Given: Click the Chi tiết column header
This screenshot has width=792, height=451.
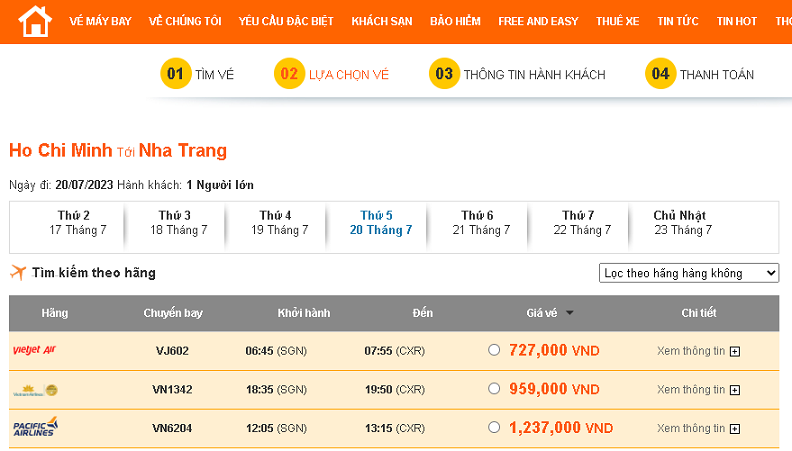Looking at the screenshot, I should [699, 313].
